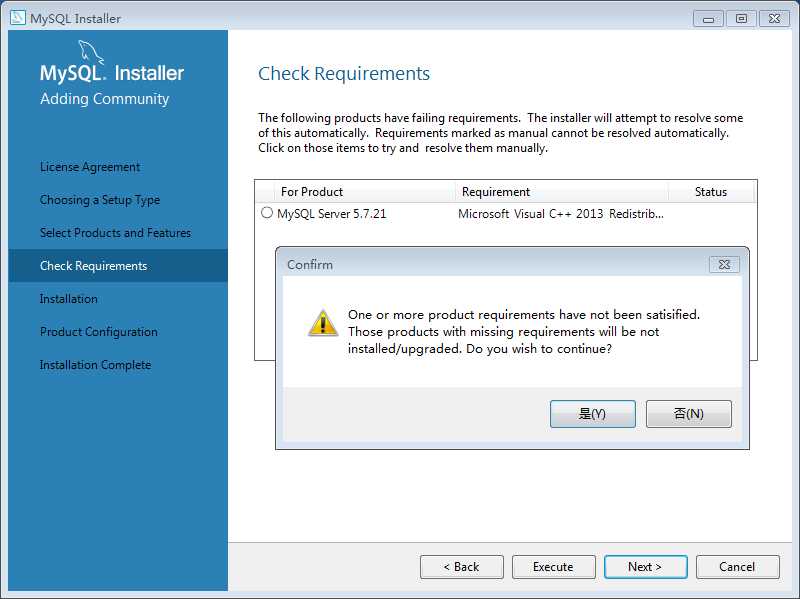Viewport: 800px width, 599px height.
Task: Click the Requirement column header
Action: coord(561,192)
